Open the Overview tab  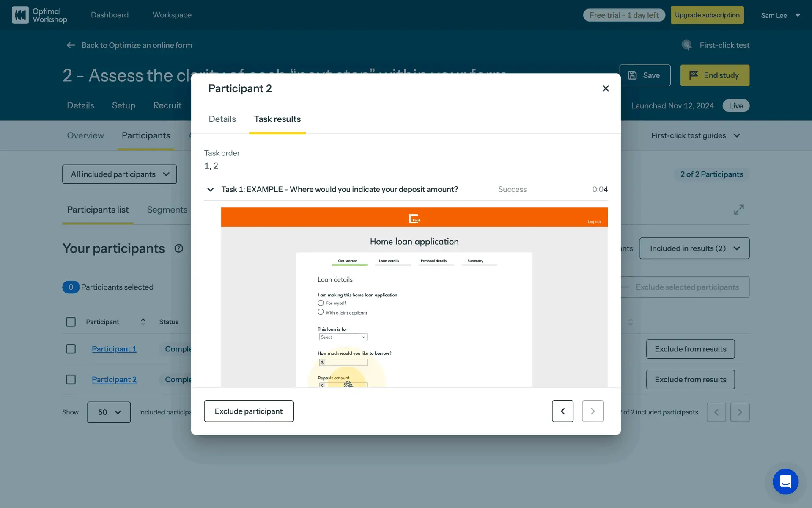click(x=85, y=135)
